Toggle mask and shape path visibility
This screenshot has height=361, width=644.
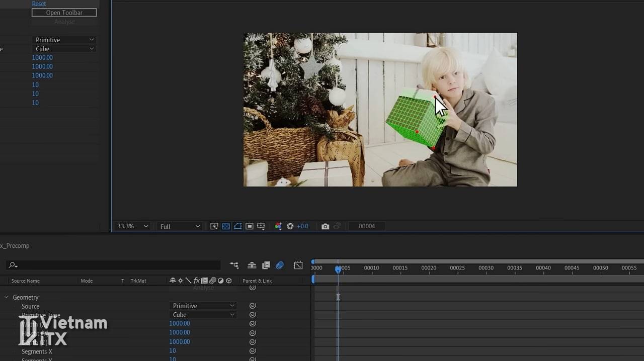(x=237, y=226)
